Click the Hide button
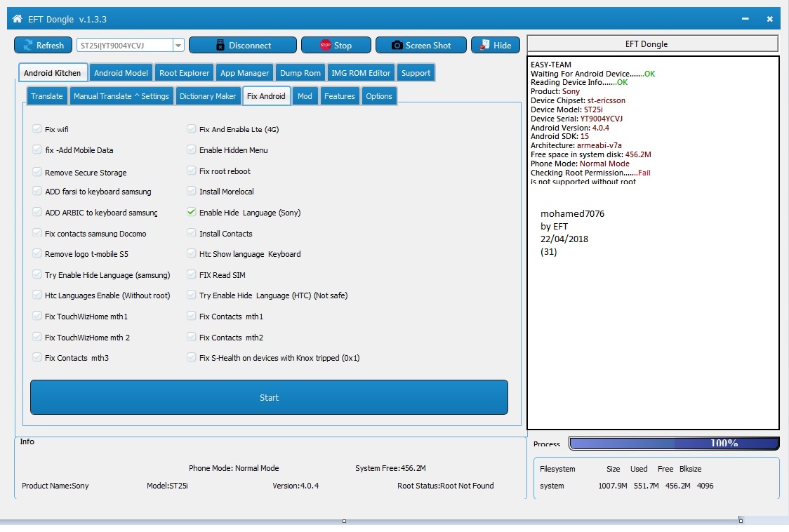This screenshot has width=789, height=532. point(495,46)
